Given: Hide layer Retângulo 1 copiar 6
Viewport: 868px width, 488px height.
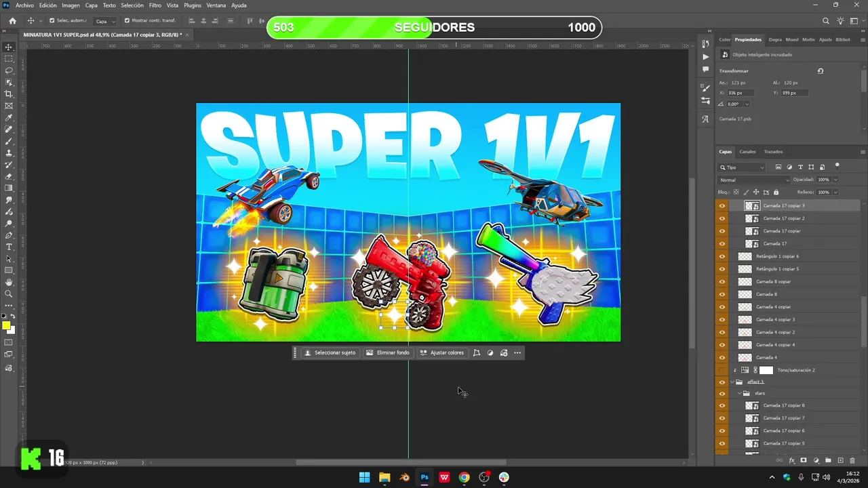Looking at the screenshot, I should point(722,256).
